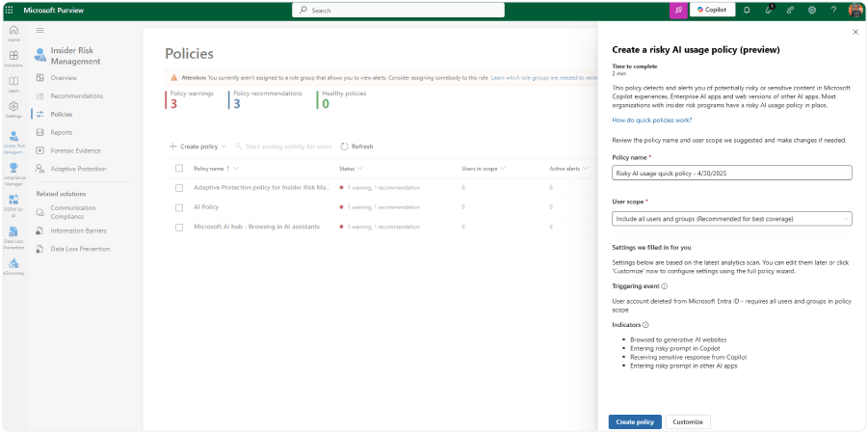Screen dimensions: 868x433
Task: Click the blue Create policy button
Action: click(635, 422)
